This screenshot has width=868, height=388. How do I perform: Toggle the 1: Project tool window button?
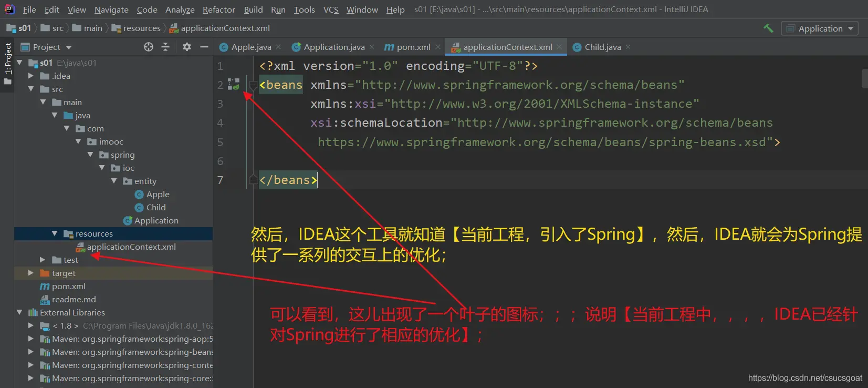point(7,64)
